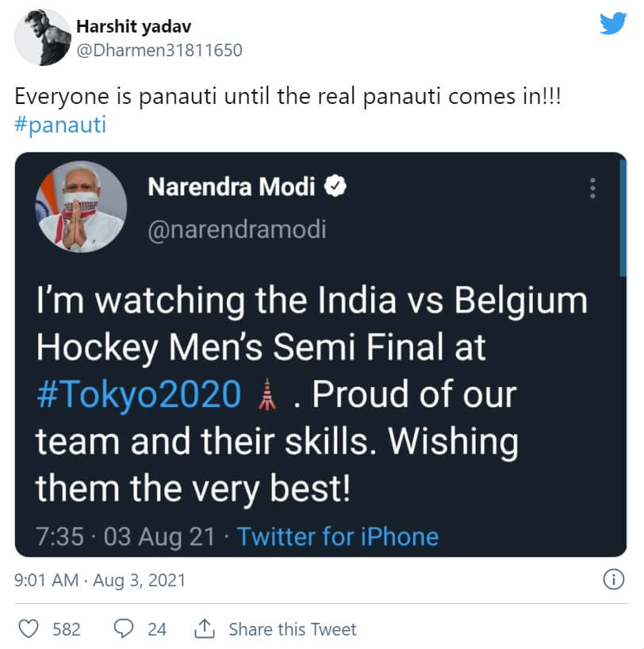644x649 pixels.
Task: Click the Narendra Modi name in screenshot
Action: pos(232,188)
